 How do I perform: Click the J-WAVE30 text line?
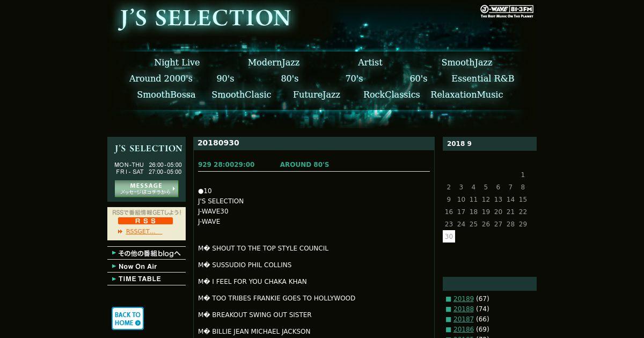click(x=213, y=211)
